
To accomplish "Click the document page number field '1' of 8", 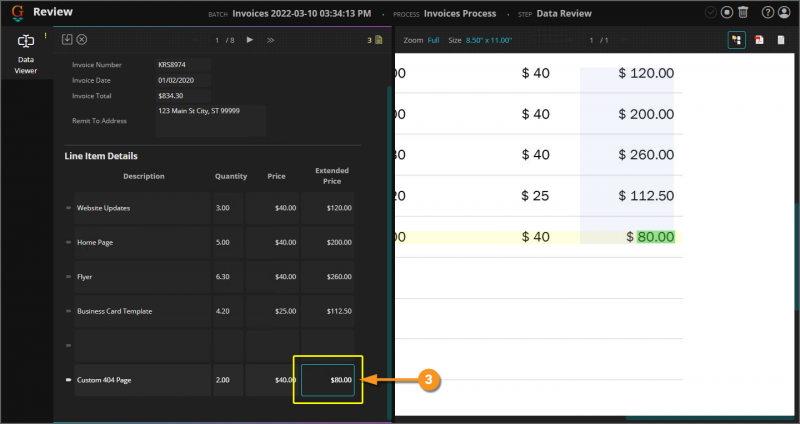I will click(217, 40).
